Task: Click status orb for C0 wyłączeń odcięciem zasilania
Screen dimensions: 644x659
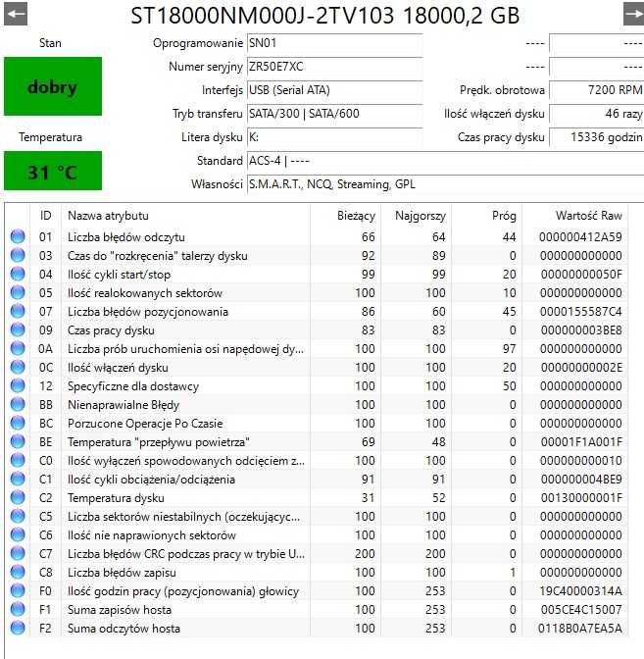Action: tap(18, 460)
